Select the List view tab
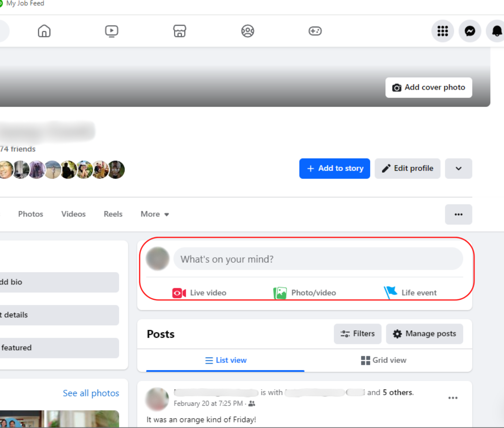Screen dimensions: 504x428 click(225, 360)
